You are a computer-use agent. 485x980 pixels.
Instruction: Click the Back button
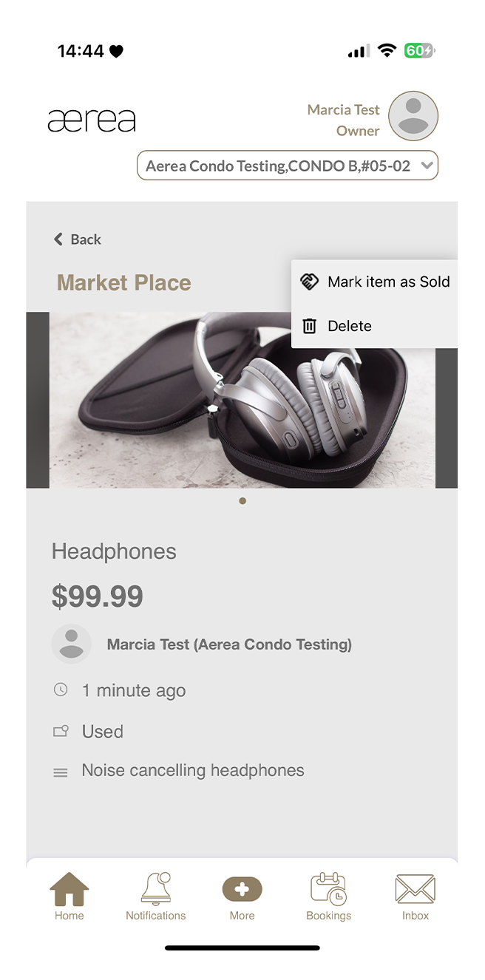point(77,239)
